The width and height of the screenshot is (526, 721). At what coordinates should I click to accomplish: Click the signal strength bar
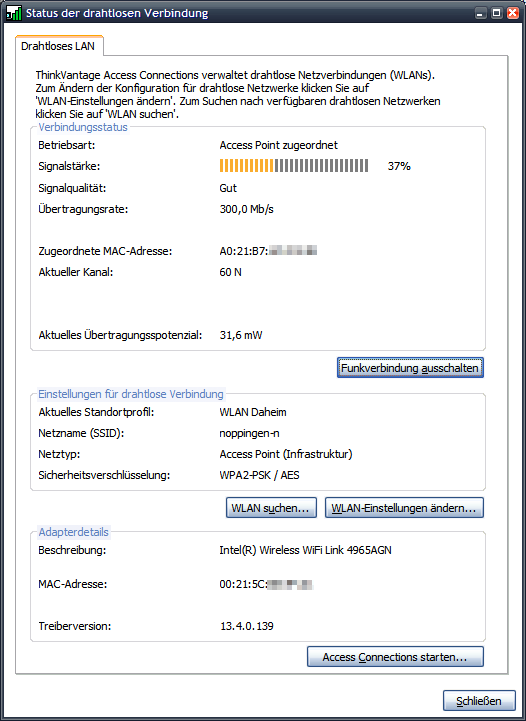(294, 166)
